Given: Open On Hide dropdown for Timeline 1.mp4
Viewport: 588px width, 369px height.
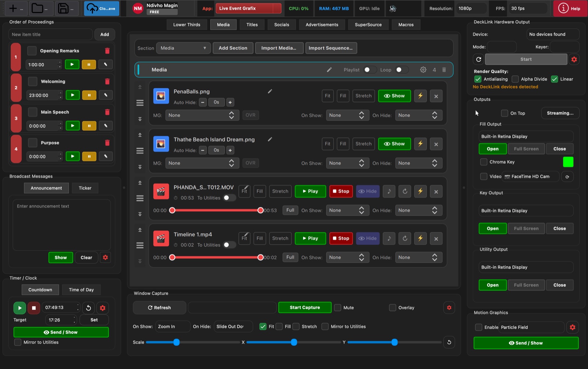Looking at the screenshot, I should pyautogui.click(x=419, y=258).
